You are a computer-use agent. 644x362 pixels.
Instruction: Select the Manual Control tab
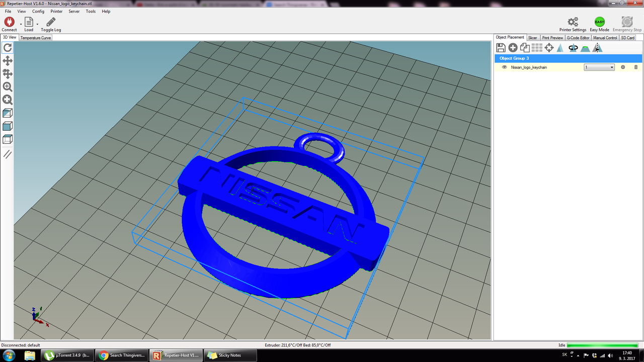[605, 38]
